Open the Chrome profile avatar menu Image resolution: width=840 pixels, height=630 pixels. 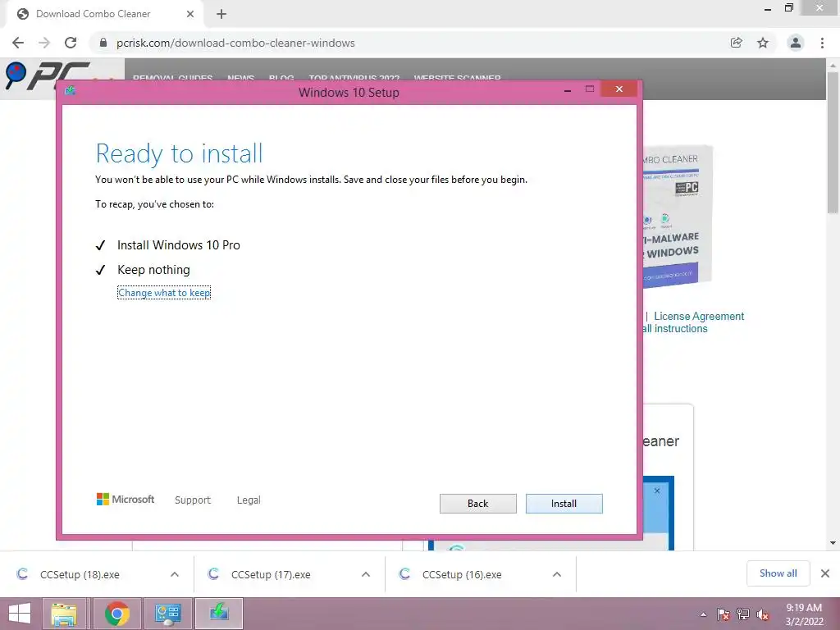click(796, 43)
